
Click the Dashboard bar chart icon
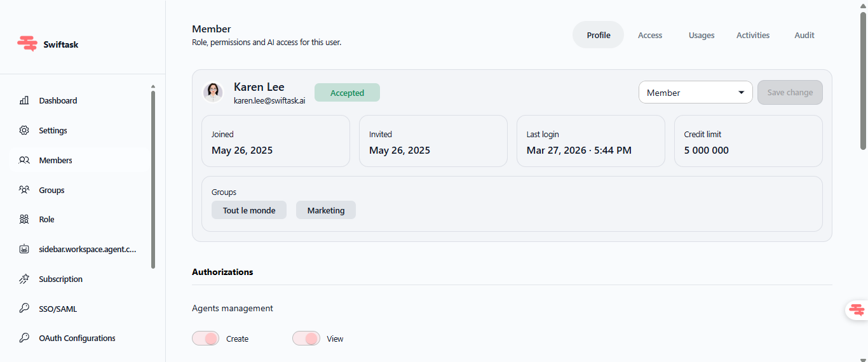tap(24, 100)
